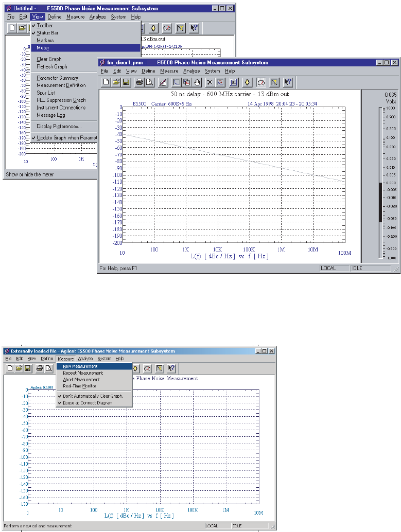Open the System menu in Externally loaded file window

(104, 358)
